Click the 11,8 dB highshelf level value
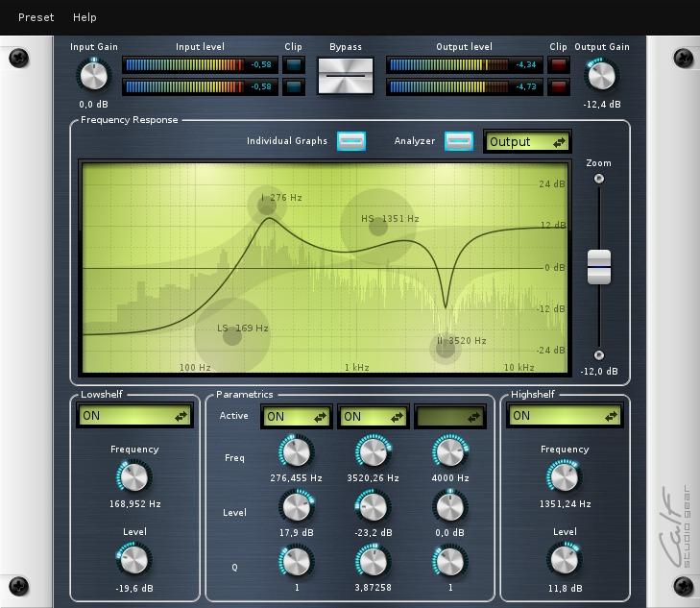This screenshot has width=700, height=608. click(x=566, y=589)
